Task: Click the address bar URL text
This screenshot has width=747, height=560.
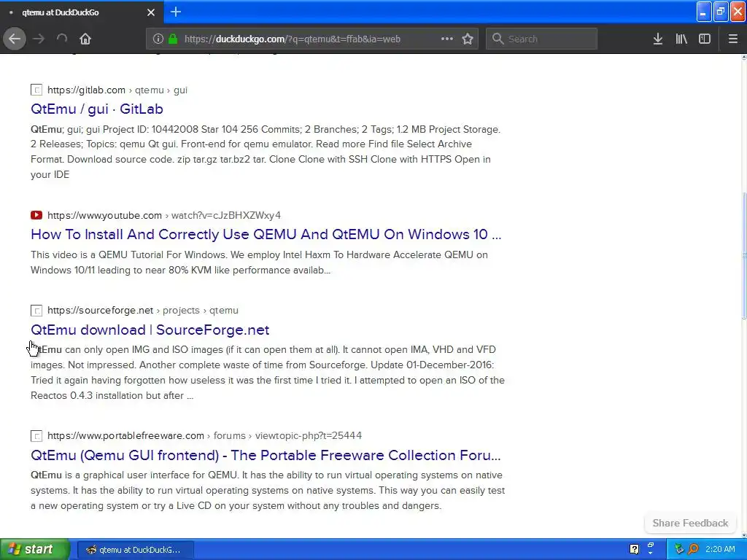Action: [x=293, y=39]
